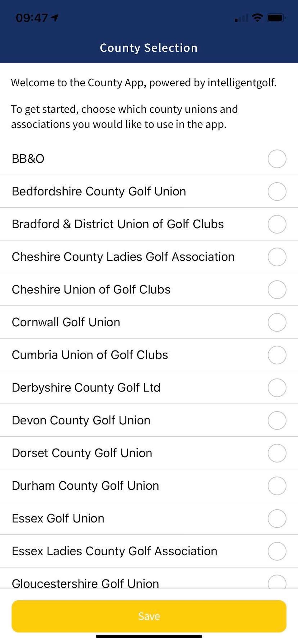
Task: Toggle Devon County Golf Union selection
Action: click(x=277, y=420)
